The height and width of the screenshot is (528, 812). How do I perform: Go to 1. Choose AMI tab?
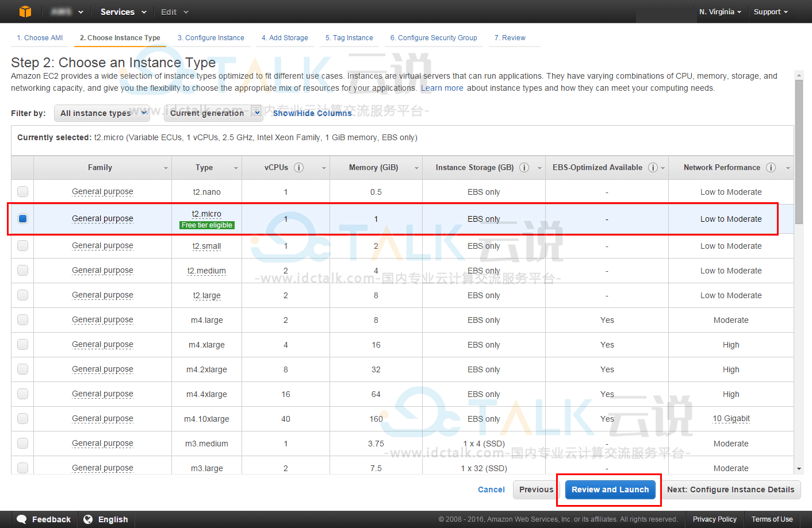[x=40, y=38]
